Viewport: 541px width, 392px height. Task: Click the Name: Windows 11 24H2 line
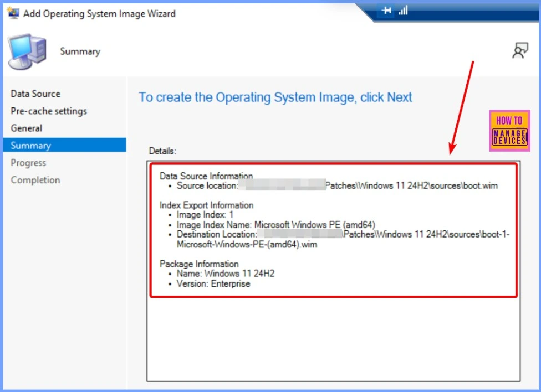[226, 274]
